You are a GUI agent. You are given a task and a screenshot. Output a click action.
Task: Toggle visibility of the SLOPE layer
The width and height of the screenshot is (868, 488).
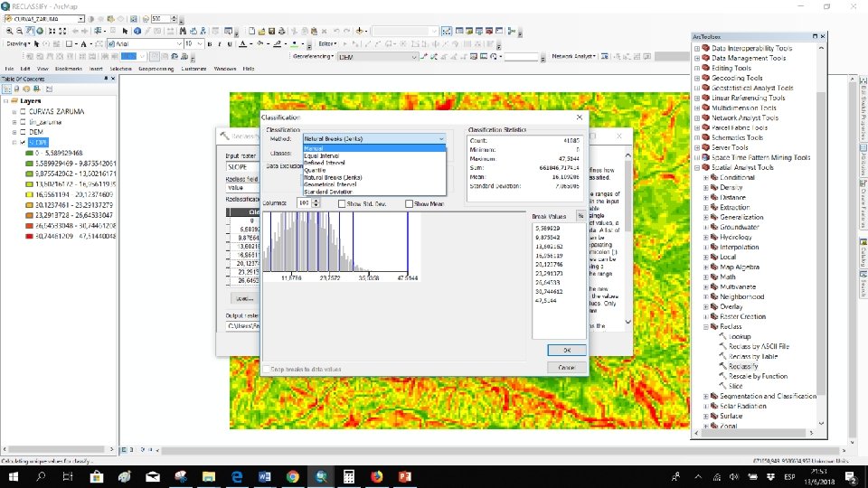tap(23, 142)
